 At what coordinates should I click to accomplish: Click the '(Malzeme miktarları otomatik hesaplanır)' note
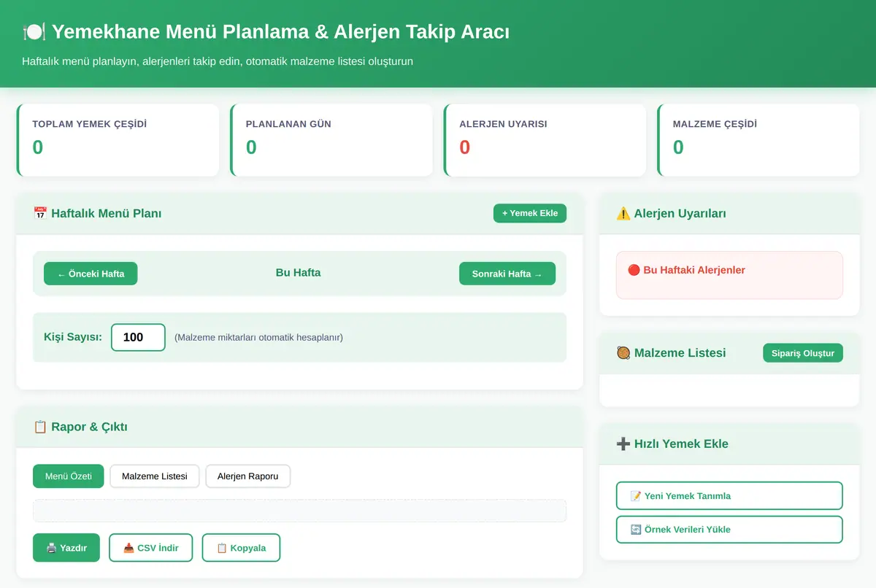tap(258, 338)
